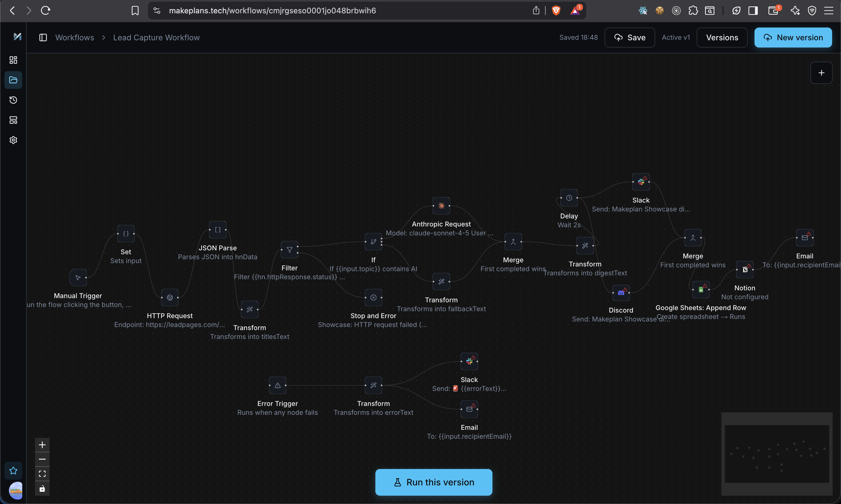Go to Workflows breadcrumb
This screenshot has width=841, height=504.
click(75, 37)
